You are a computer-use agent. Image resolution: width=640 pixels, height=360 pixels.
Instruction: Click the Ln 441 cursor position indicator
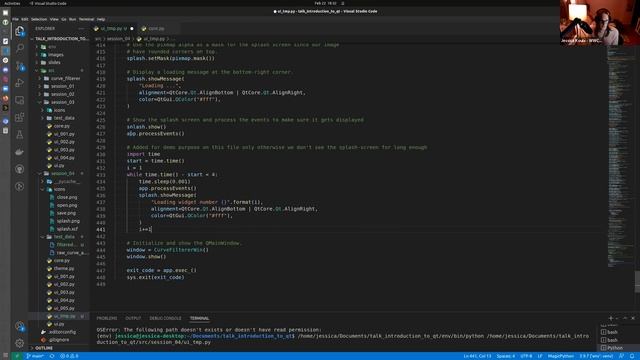pos(477,356)
